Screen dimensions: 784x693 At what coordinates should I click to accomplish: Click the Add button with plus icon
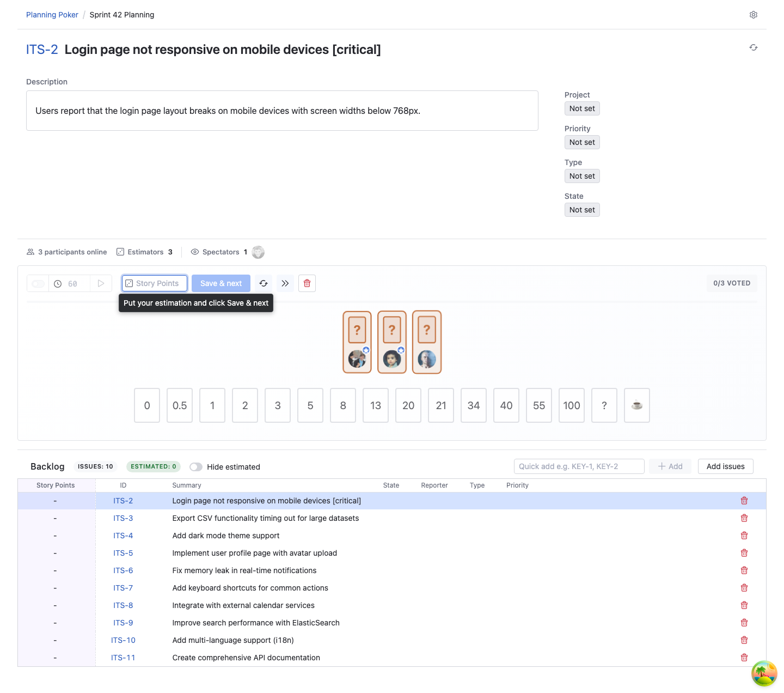(x=670, y=466)
